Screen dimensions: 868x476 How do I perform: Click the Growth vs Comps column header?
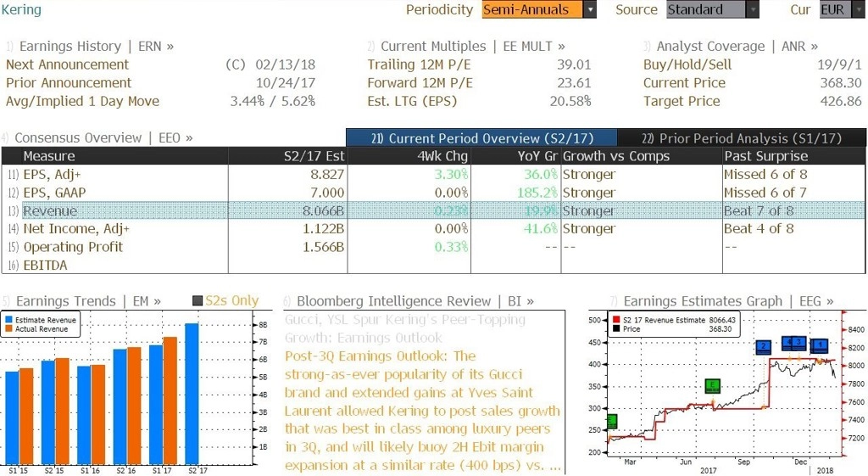[x=642, y=156]
